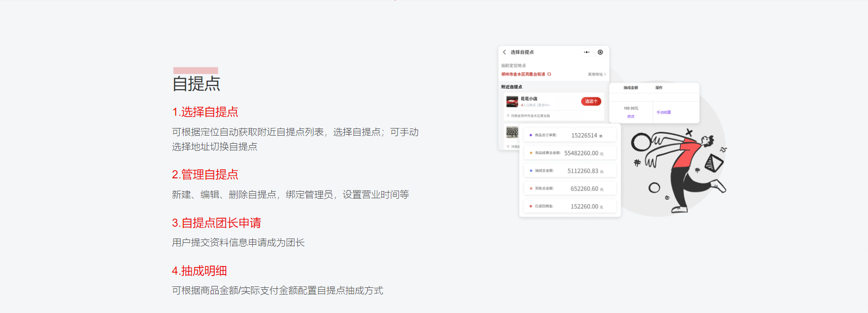
Task: Click the orange dot beside 商品结算总金额
Action: [531, 153]
